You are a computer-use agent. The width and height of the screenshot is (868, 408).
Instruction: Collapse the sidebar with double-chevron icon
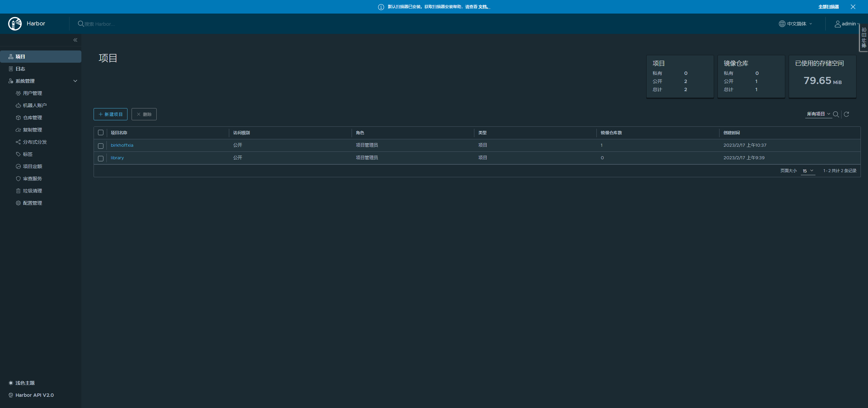[x=75, y=40]
